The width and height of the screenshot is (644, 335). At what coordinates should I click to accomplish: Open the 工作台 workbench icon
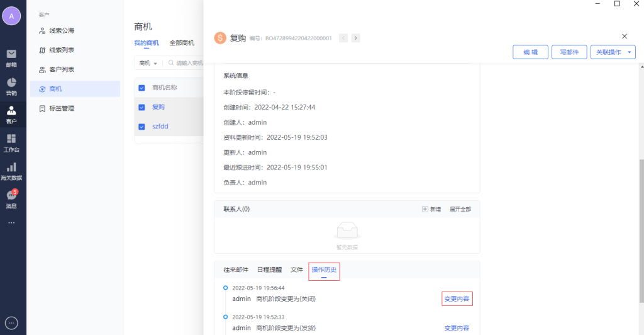coord(11,140)
